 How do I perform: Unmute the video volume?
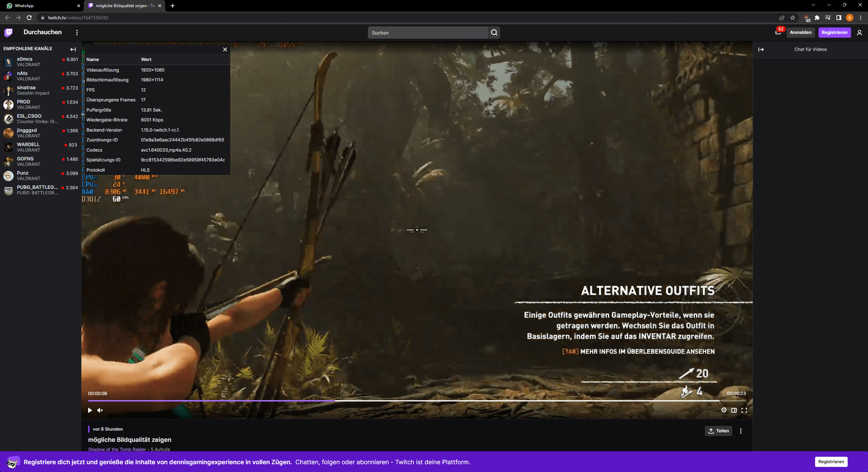100,410
